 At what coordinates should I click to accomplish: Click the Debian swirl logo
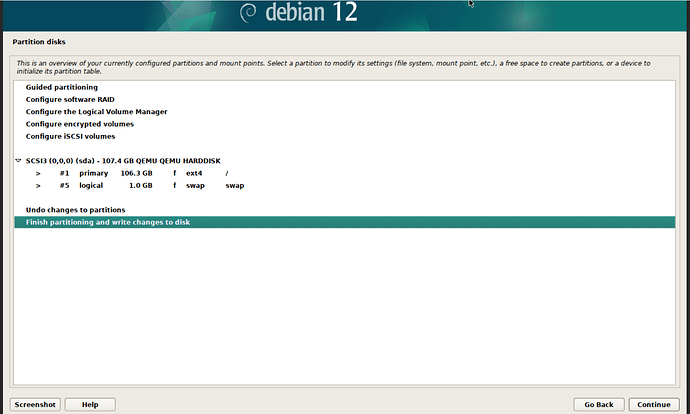tap(248, 13)
